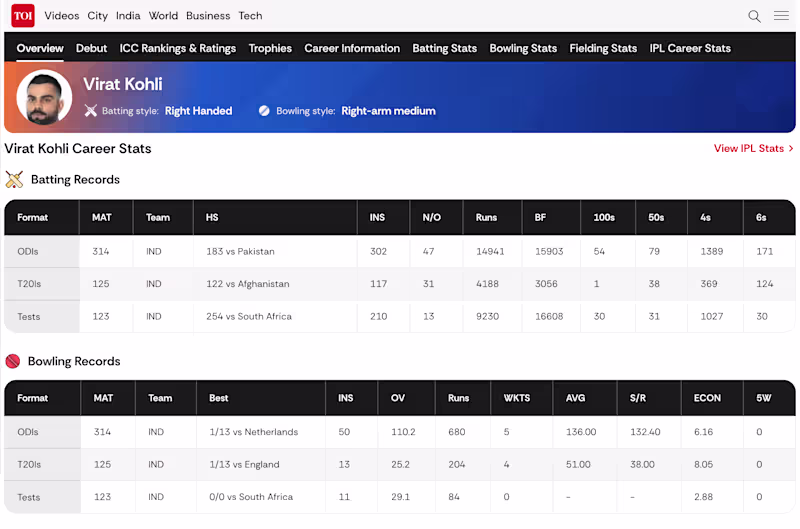800x529 pixels.
Task: Click the '122 vs Afghanistan' cell
Action: click(247, 284)
